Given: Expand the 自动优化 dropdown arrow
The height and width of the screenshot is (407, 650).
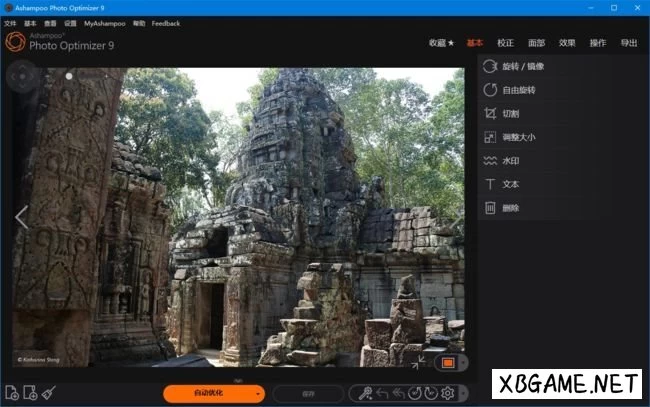Looking at the screenshot, I should 258,394.
